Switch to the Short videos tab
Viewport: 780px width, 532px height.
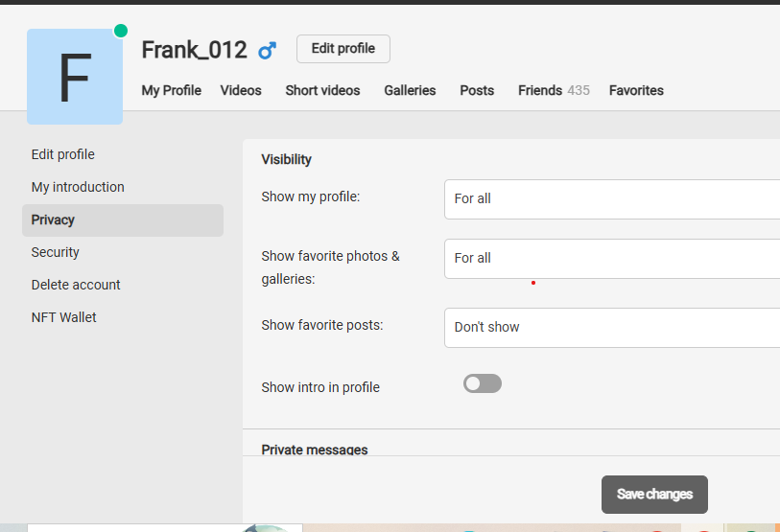pyautogui.click(x=322, y=90)
